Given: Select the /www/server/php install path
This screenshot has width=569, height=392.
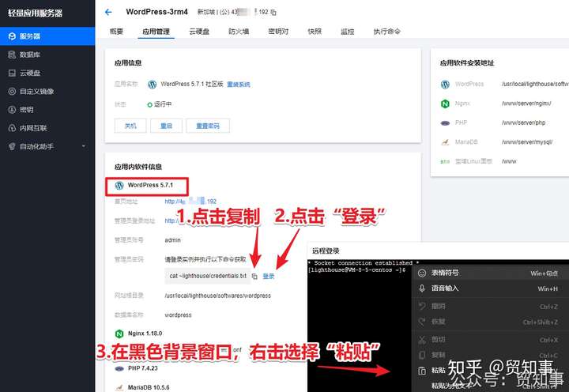Looking at the screenshot, I should [x=524, y=122].
